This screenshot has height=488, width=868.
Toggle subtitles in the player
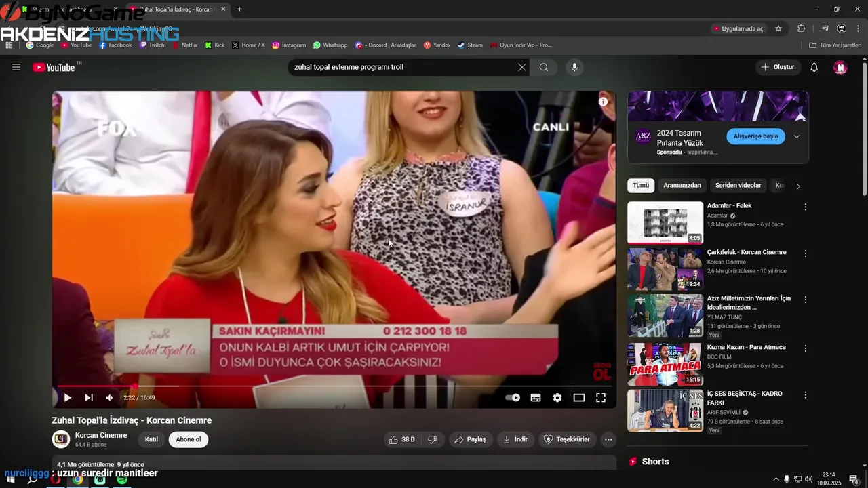[536, 398]
